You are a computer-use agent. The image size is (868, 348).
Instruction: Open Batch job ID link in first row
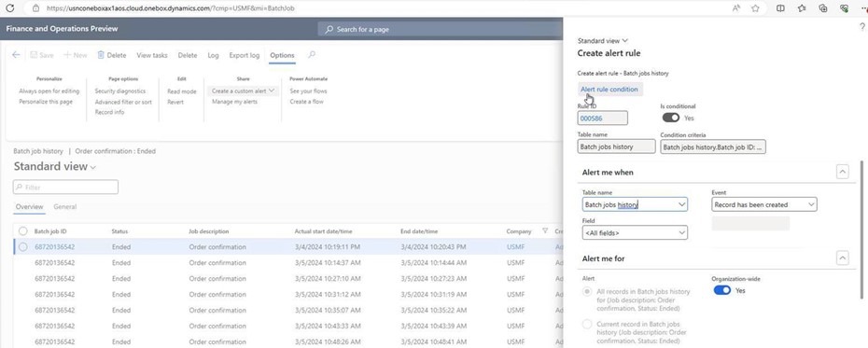coord(55,246)
